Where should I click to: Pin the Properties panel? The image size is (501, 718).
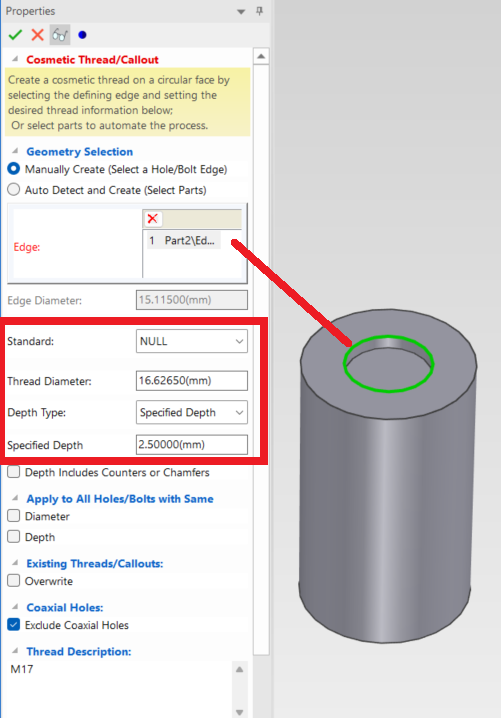pyautogui.click(x=260, y=11)
